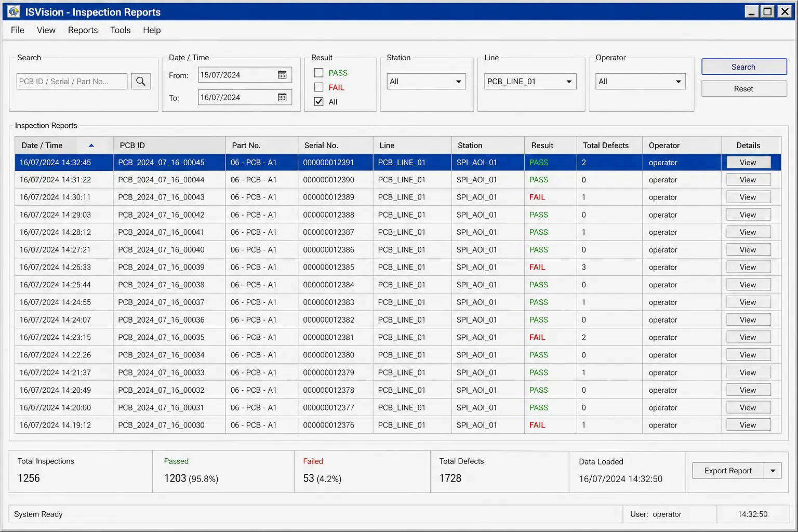Sort by the Part No. column header
The width and height of the screenshot is (798, 532).
coord(262,145)
